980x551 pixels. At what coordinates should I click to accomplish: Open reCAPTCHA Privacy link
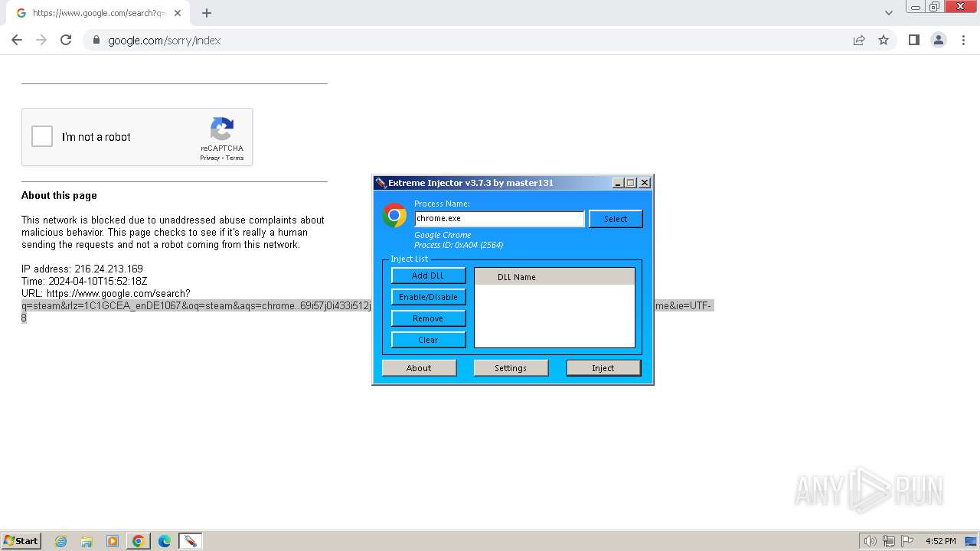tap(210, 158)
